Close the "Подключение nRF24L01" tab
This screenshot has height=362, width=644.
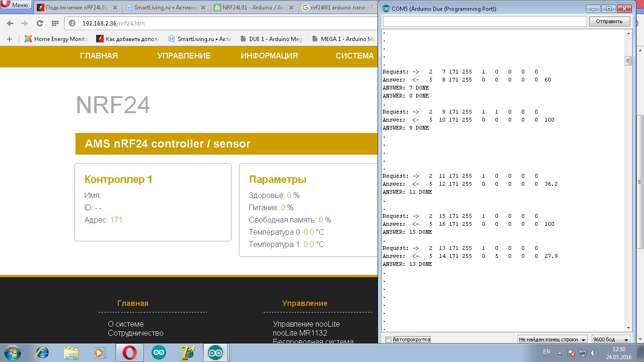point(116,8)
